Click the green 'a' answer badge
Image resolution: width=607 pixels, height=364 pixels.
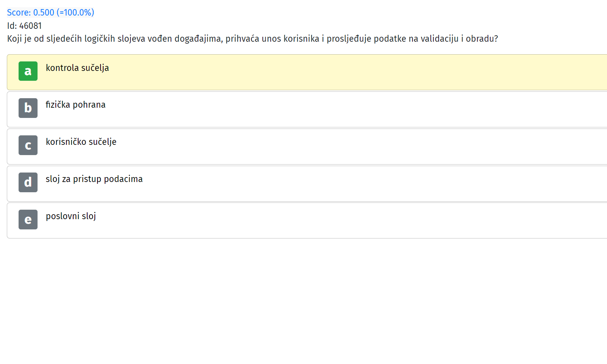(28, 71)
